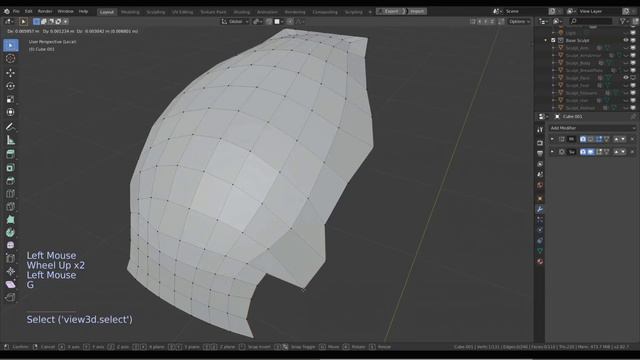The width and height of the screenshot is (640, 360).
Task: Open the viewport Options dropdown
Action: click(519, 22)
